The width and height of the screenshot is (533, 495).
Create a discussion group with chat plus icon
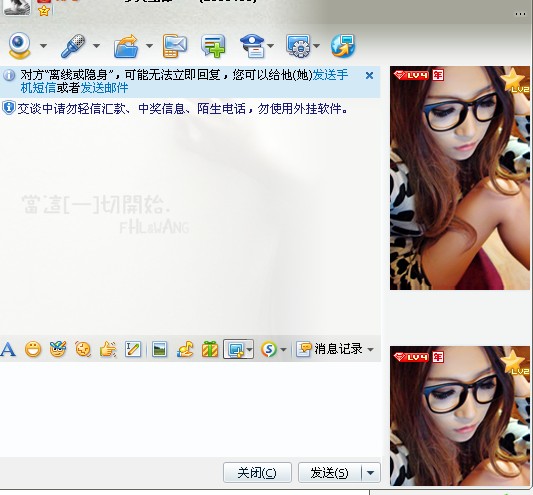tap(213, 46)
